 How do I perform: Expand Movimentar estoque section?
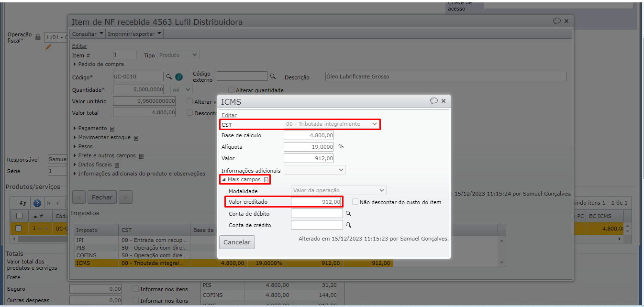click(101, 137)
